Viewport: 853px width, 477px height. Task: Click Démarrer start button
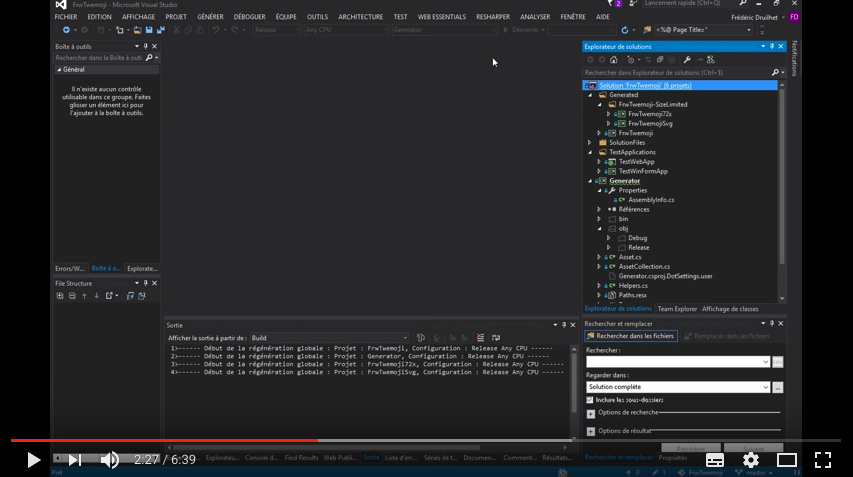pos(523,30)
